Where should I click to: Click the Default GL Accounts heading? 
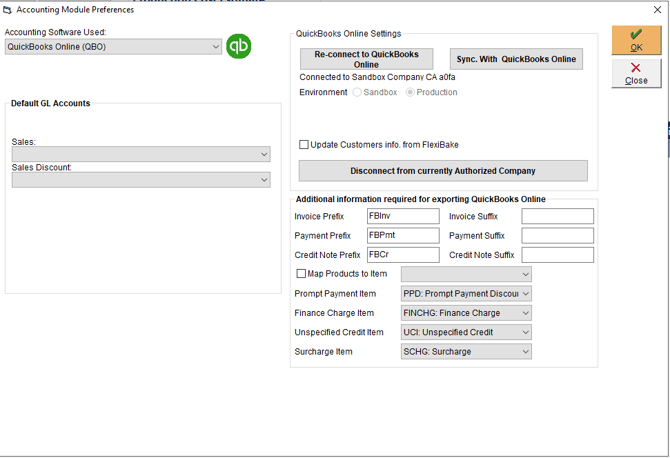click(50, 103)
